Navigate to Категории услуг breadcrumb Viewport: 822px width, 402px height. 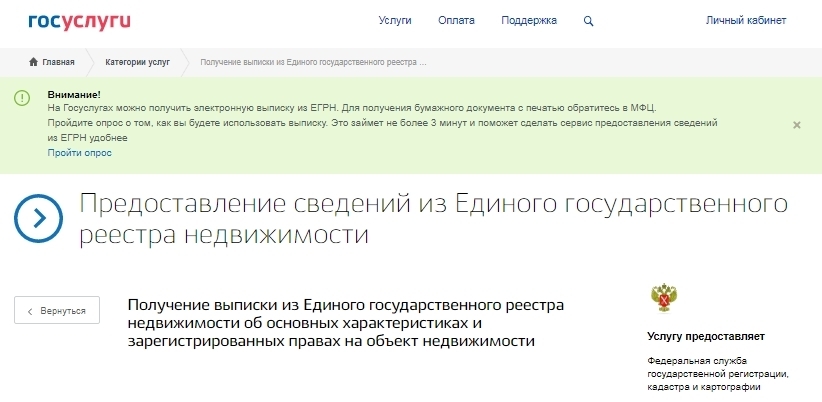(137, 62)
